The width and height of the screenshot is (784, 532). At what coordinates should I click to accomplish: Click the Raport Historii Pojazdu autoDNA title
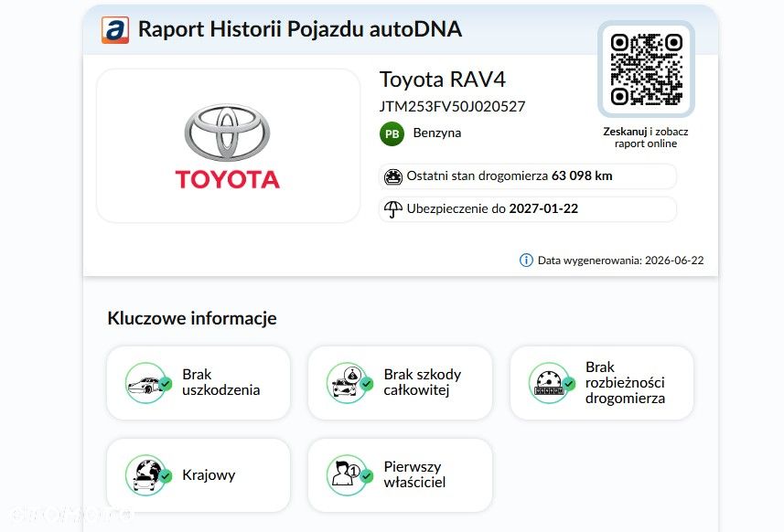tap(299, 29)
